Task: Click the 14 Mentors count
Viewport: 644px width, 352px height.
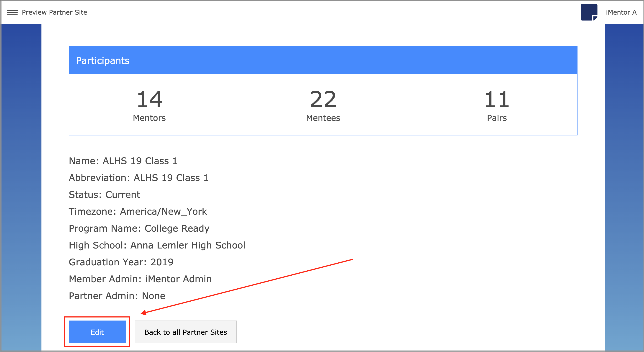Action: coord(149,99)
